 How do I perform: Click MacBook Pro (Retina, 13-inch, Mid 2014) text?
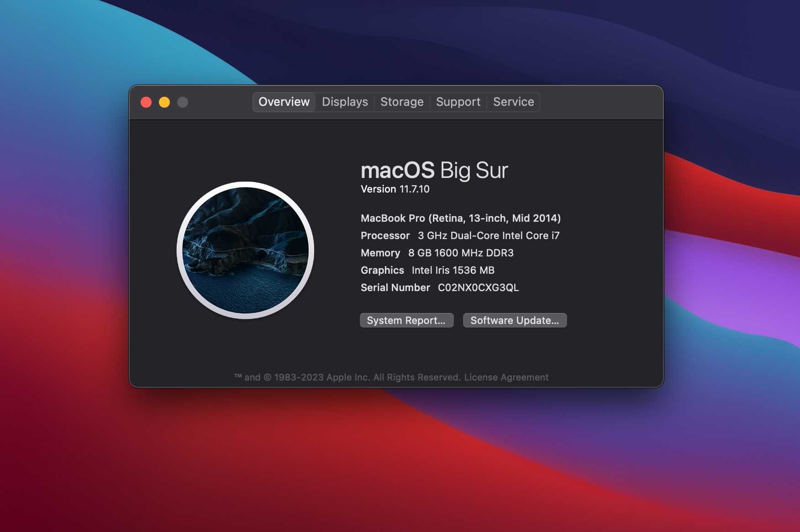[x=461, y=218]
